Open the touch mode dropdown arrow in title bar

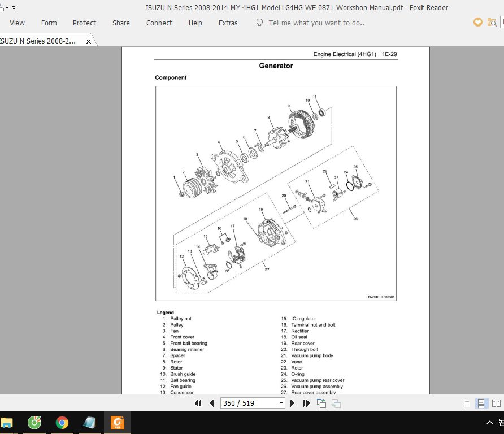pos(7,7)
